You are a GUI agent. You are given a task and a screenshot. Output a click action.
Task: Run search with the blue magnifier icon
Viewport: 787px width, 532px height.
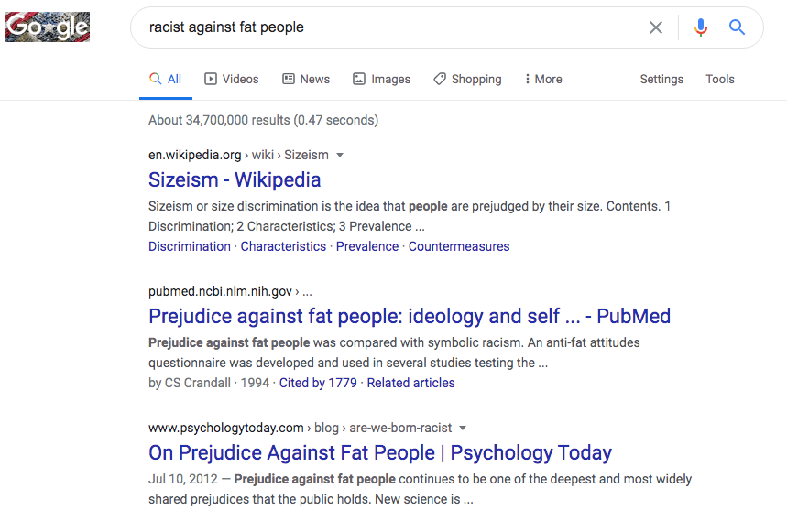coord(737,27)
